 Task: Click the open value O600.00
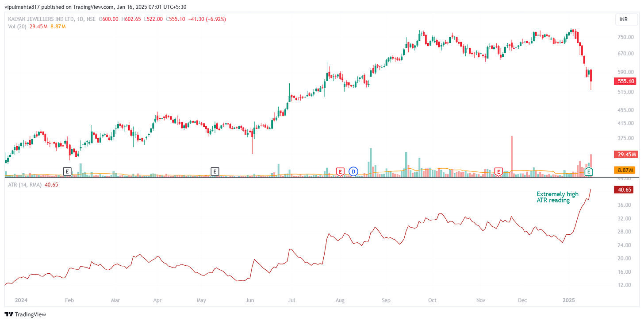pos(108,19)
